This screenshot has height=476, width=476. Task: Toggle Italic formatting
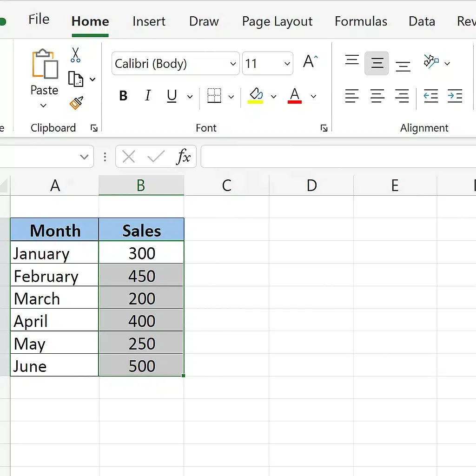tap(148, 96)
